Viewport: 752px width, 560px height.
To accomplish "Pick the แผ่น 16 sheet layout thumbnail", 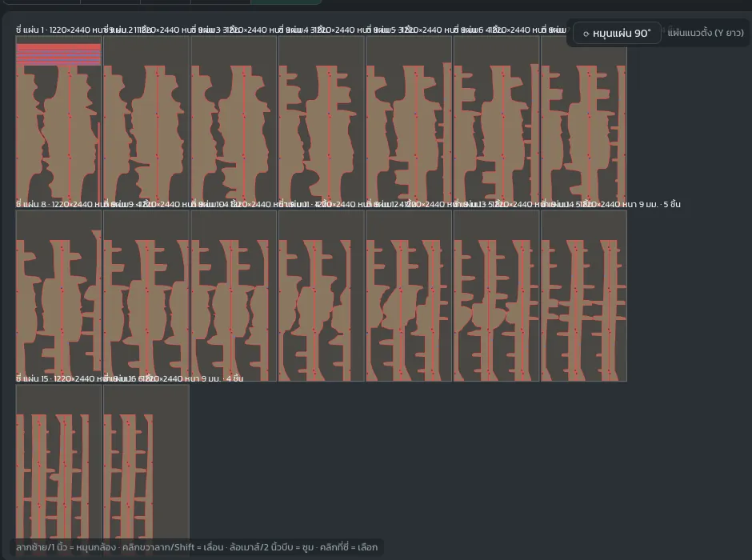I will tap(146, 470).
